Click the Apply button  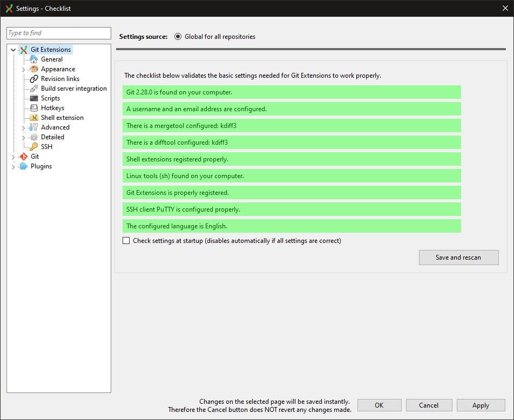tap(481, 405)
